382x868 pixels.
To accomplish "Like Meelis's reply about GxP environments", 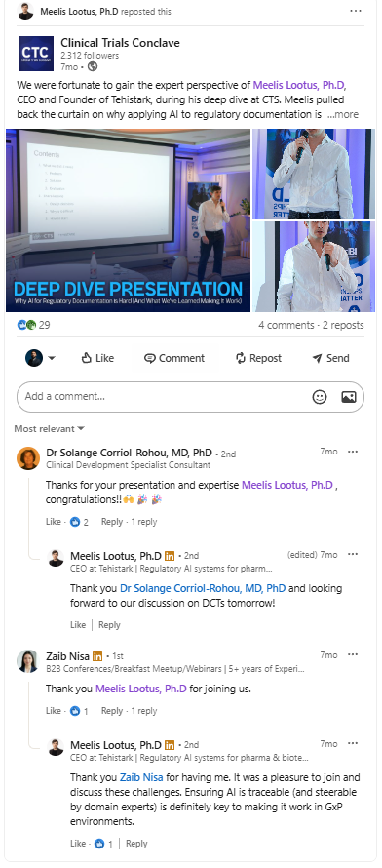I will [78, 844].
